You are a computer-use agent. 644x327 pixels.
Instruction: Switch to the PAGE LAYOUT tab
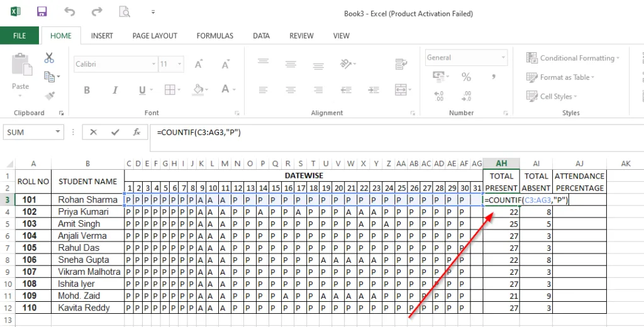pyautogui.click(x=155, y=36)
